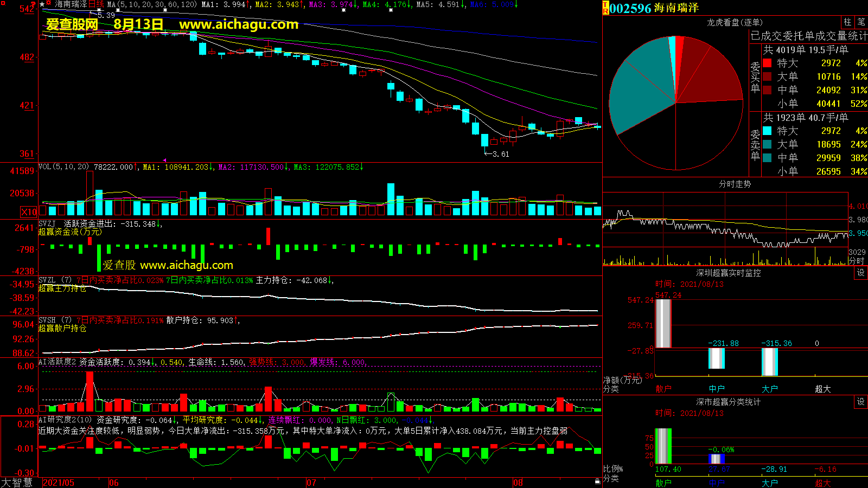The image size is (868, 488).
Task: Click the X10 volume scale icon
Action: pyautogui.click(x=29, y=212)
